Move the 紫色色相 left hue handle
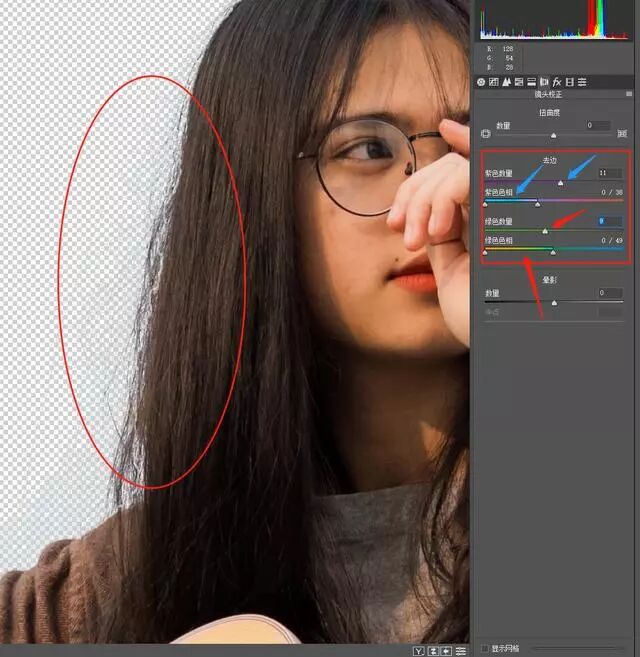Screen dimensions: 640x657 tap(485, 204)
